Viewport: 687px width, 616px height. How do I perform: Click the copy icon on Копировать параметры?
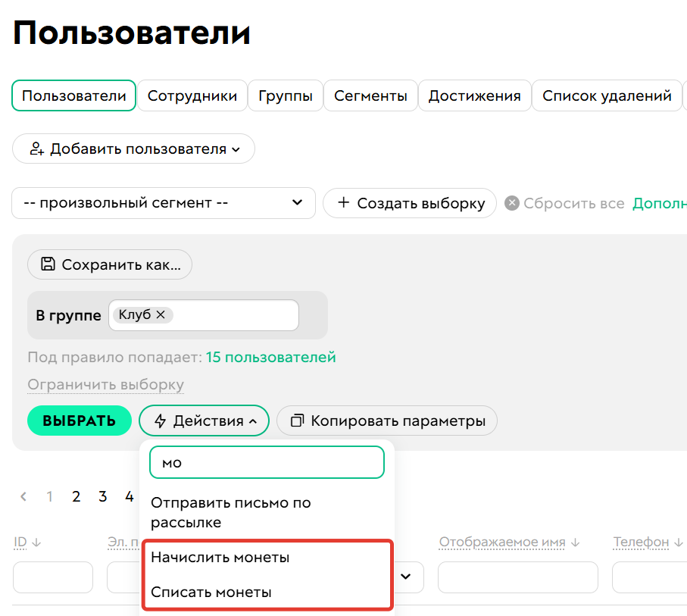[296, 421]
